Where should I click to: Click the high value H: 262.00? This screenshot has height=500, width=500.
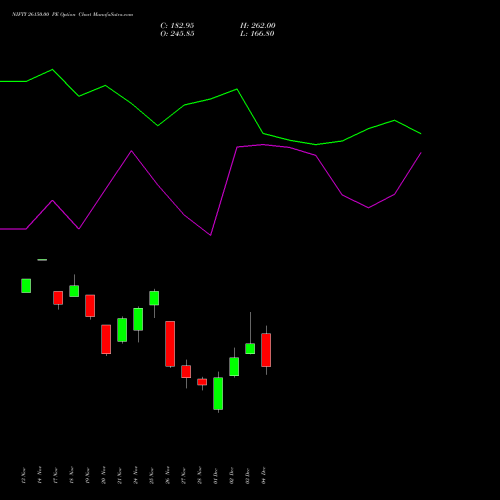pyautogui.click(x=258, y=26)
